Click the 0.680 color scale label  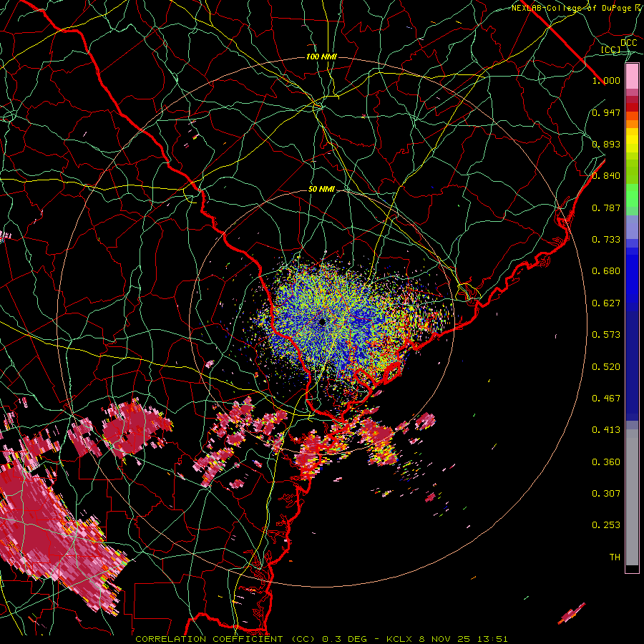(606, 271)
